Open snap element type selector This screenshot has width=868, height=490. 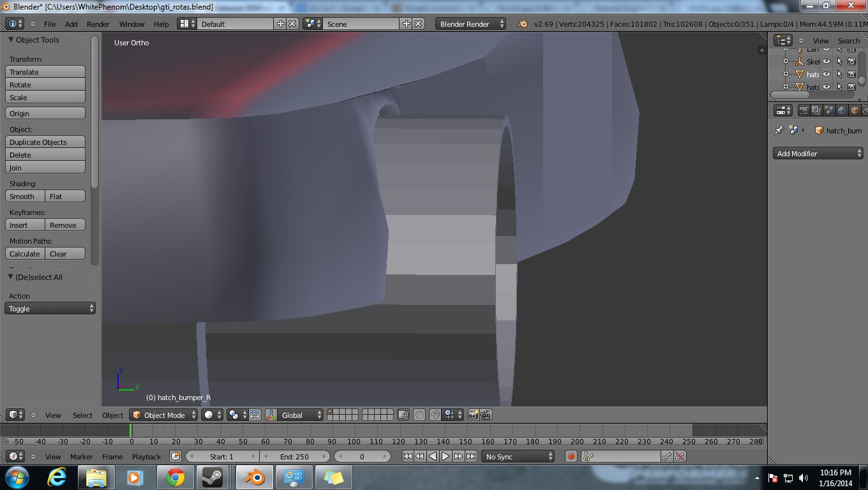[x=453, y=415]
